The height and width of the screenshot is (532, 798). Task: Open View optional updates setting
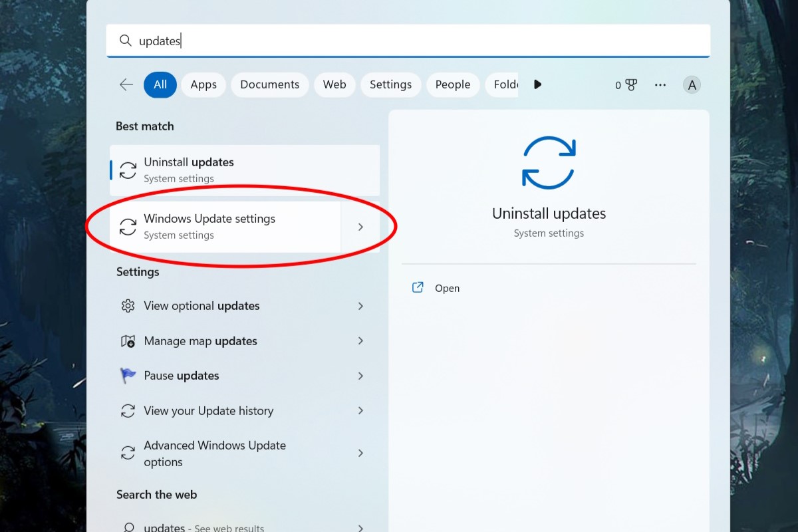(245, 306)
